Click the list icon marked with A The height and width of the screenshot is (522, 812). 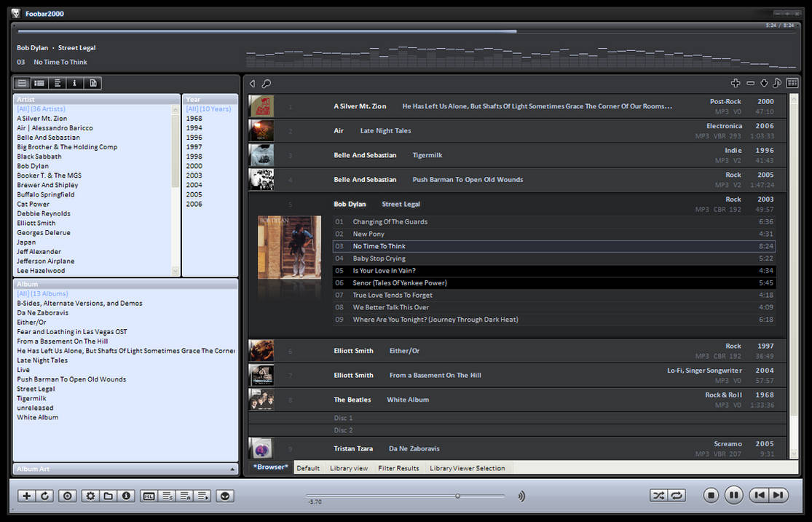185,496
